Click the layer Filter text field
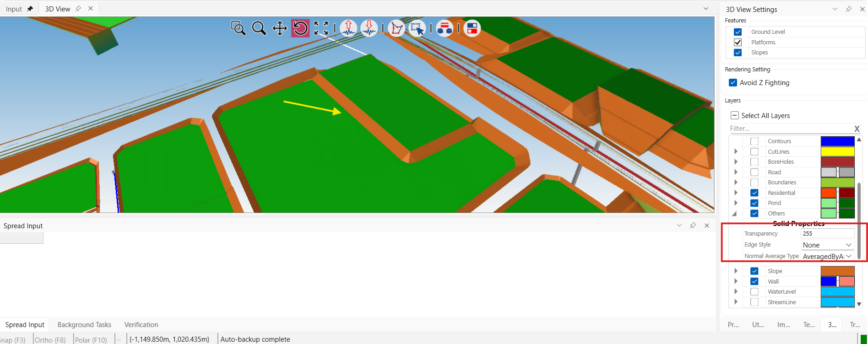Screen dimensions: 868x344 (791, 129)
